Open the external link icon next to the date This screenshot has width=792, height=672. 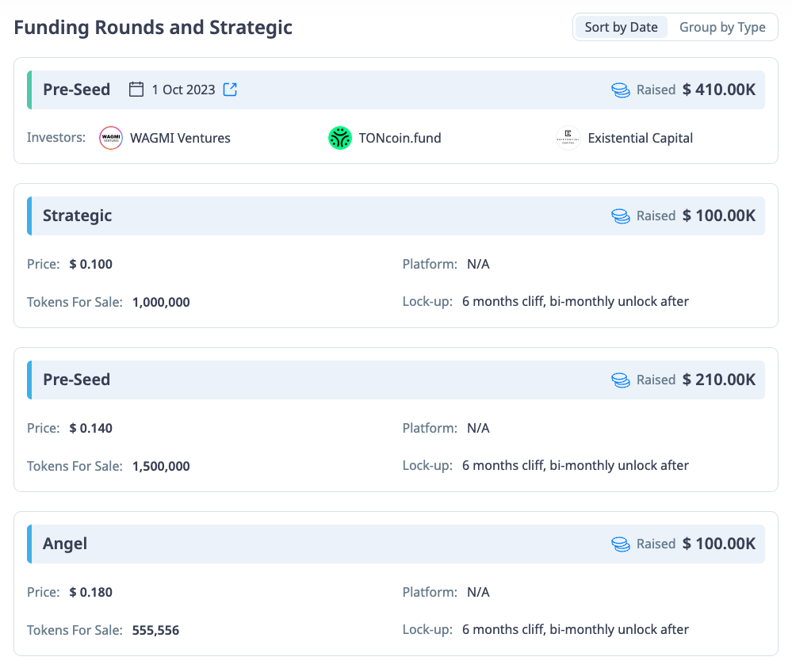229,90
